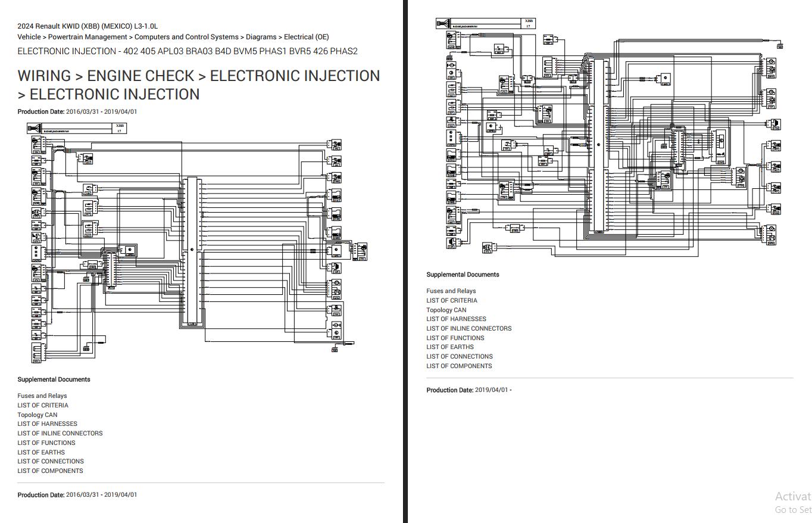The height and width of the screenshot is (523, 812).
Task: Click Production Date 2019/04/01 on the right page
Action: coord(469,390)
